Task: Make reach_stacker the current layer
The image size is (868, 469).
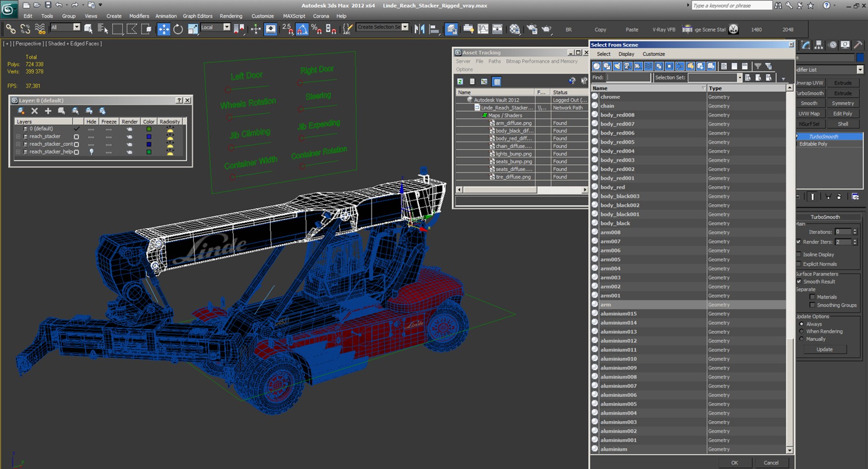Action: pos(76,136)
